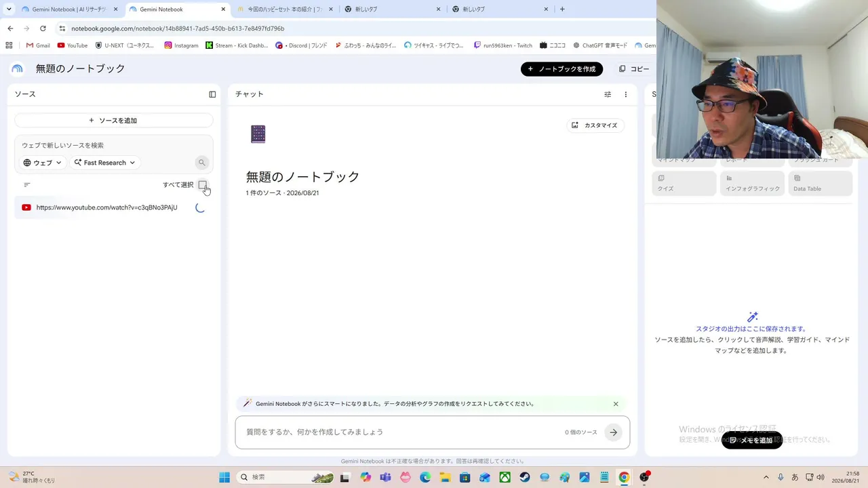Switch to the Gemini Notebook | AI リサーチ tab

click(x=70, y=9)
